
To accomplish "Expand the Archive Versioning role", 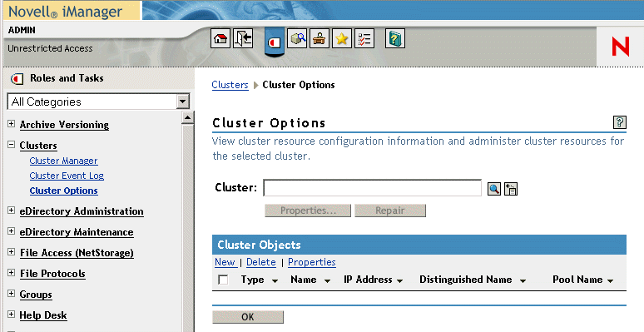I will tap(12, 124).
